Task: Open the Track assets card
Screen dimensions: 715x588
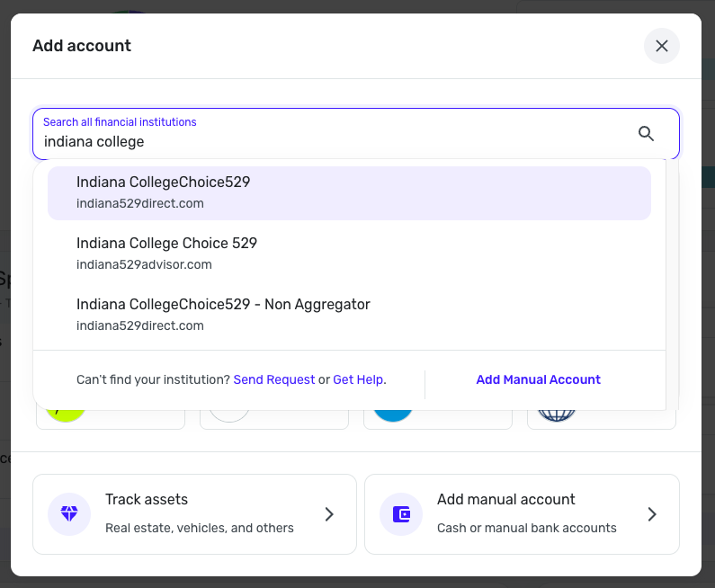Action: coord(194,514)
